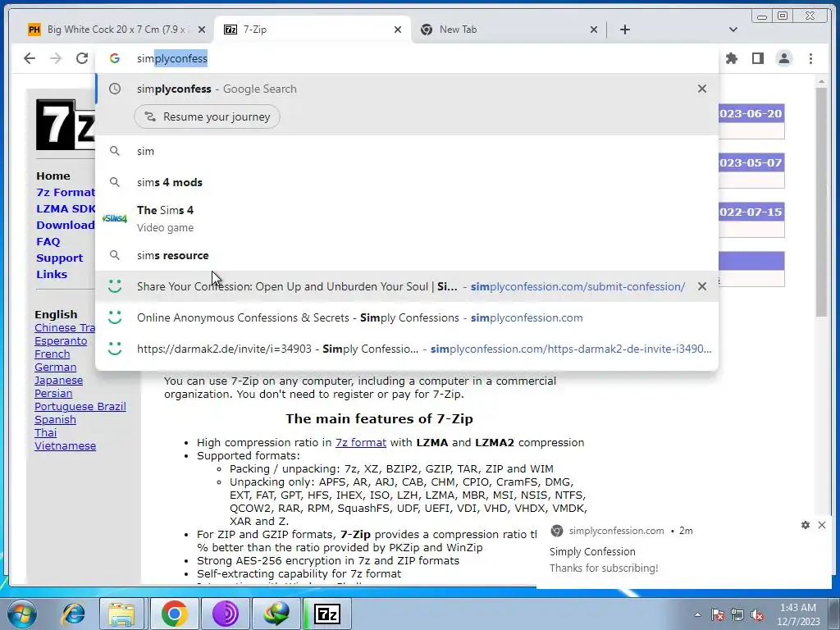Remove the submit-confession suggestion
The image size is (840, 630).
click(702, 286)
